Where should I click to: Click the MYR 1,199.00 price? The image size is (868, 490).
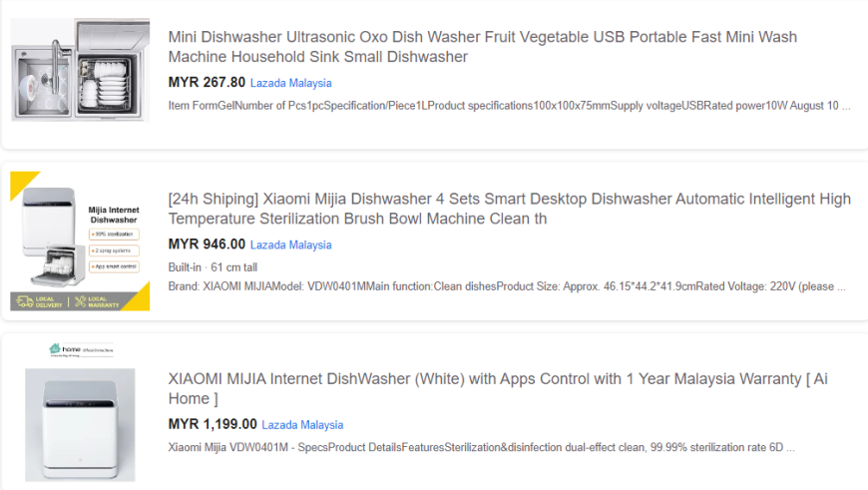coord(213,424)
